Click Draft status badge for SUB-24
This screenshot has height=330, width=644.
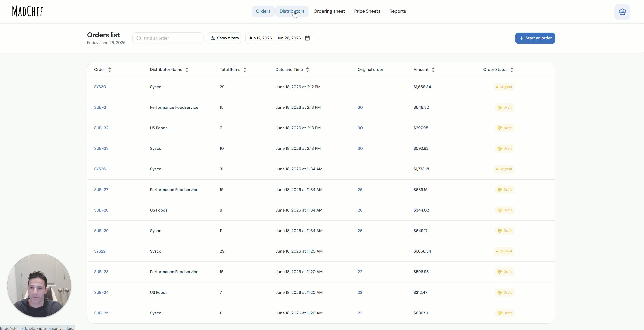coord(505,293)
